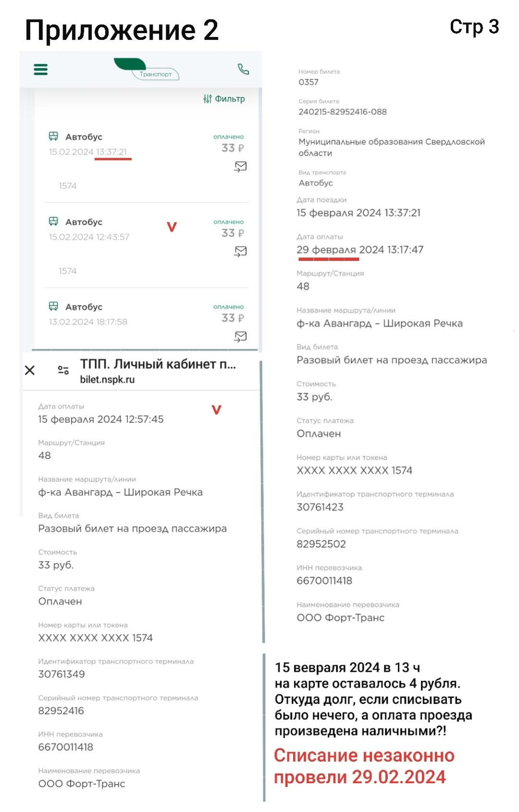The width and height of the screenshot is (519, 812).
Task: Send receipt icon for 13:37:21 trip
Action: (x=241, y=167)
